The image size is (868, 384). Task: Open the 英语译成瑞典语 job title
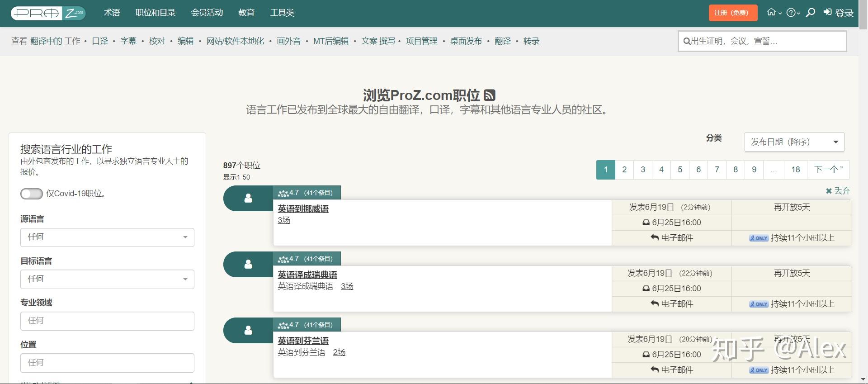(307, 275)
